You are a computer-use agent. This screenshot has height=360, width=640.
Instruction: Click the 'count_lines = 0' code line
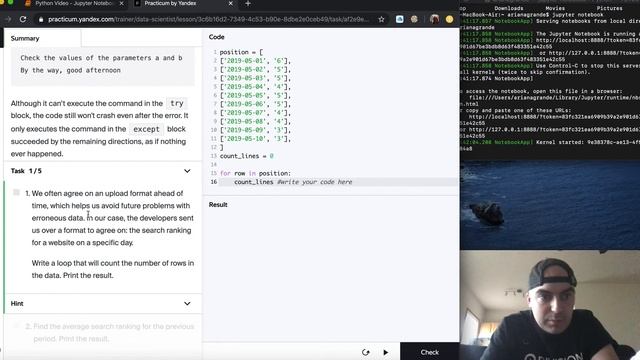pos(247,156)
